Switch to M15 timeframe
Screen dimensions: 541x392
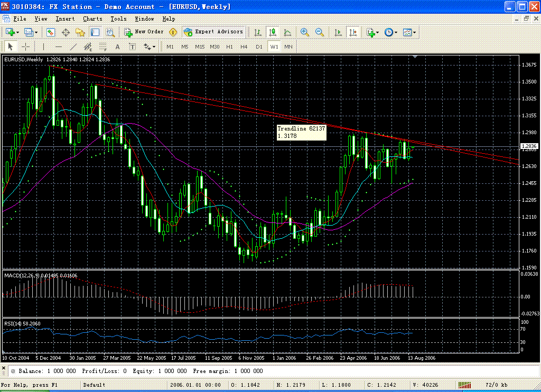pyautogui.click(x=200, y=46)
